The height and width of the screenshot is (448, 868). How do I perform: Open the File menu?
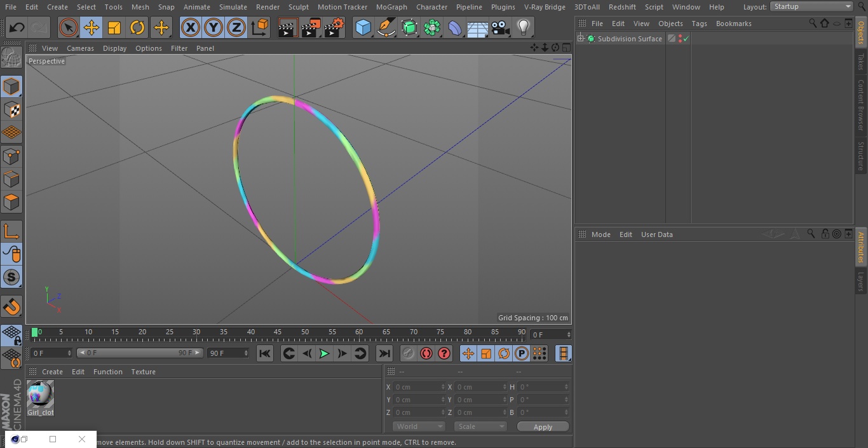click(11, 7)
